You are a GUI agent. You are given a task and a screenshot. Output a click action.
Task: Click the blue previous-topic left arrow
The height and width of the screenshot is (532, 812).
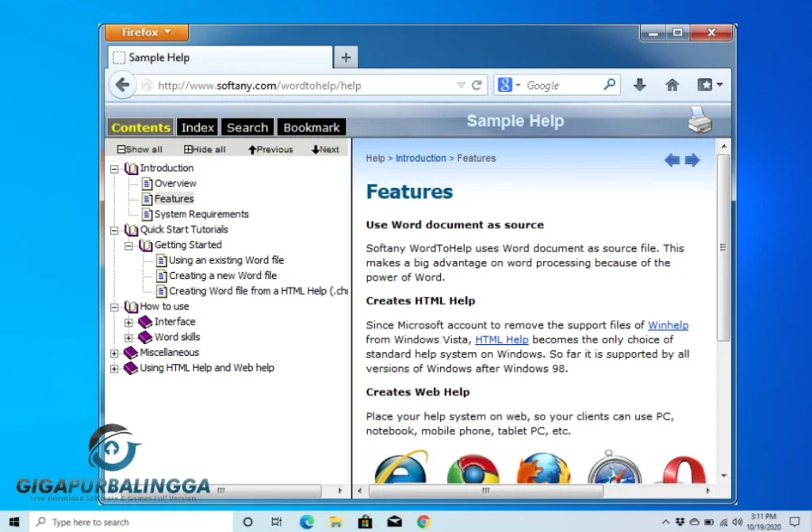pyautogui.click(x=672, y=161)
